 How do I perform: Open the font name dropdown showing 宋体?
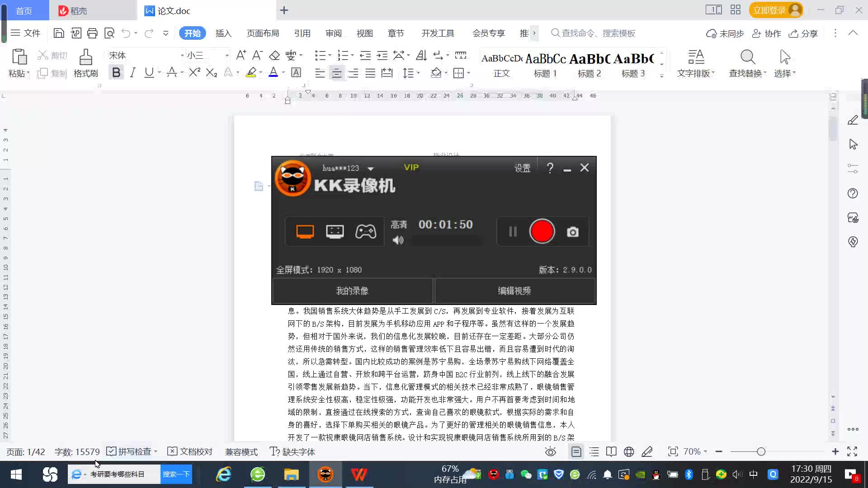pyautogui.click(x=182, y=55)
